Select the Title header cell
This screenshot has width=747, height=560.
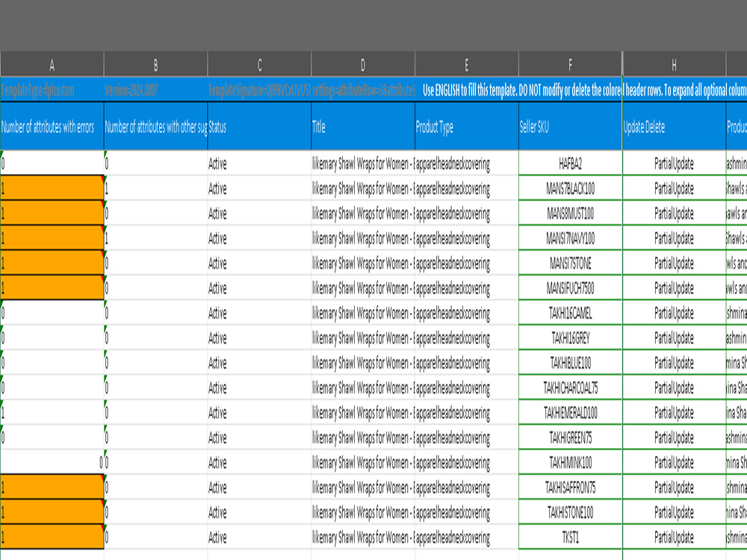point(363,127)
